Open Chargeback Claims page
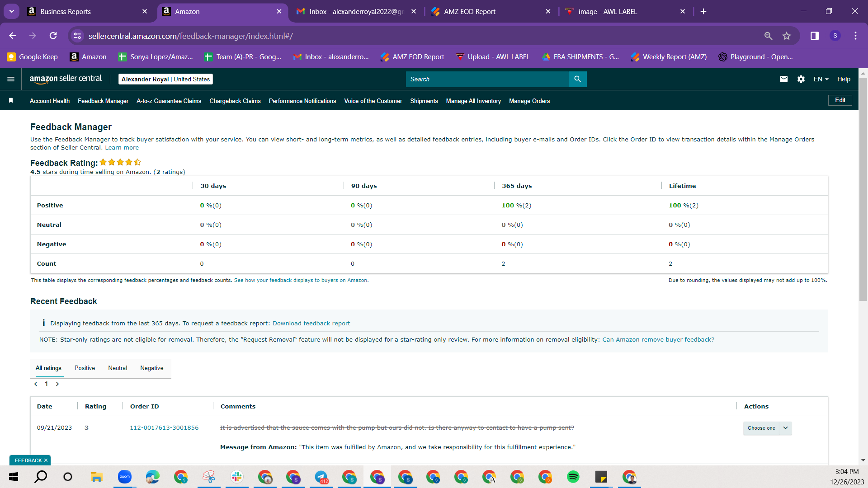Image resolution: width=868 pixels, height=488 pixels. coord(235,101)
